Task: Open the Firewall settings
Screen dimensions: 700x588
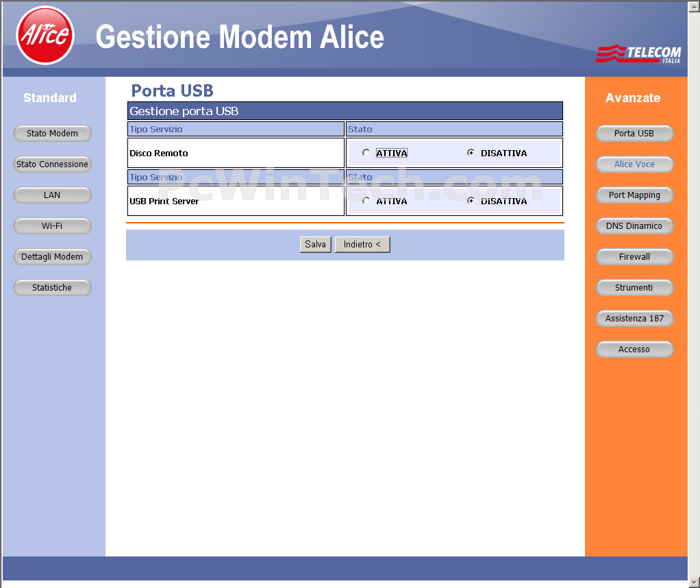Action: (634, 256)
